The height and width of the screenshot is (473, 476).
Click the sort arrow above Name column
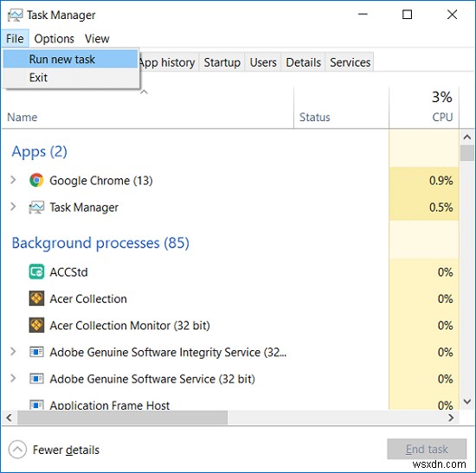tap(145, 92)
